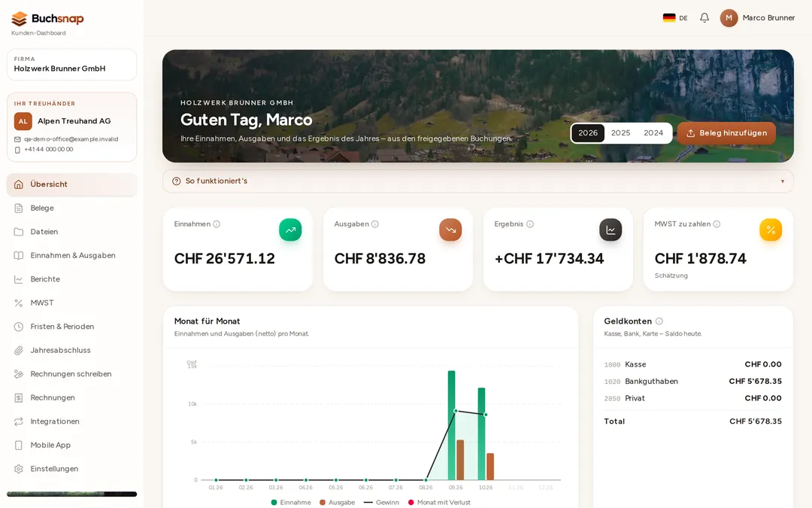Screen dimensions: 812x508
Task: Open the DE language selector
Action: [675, 17]
